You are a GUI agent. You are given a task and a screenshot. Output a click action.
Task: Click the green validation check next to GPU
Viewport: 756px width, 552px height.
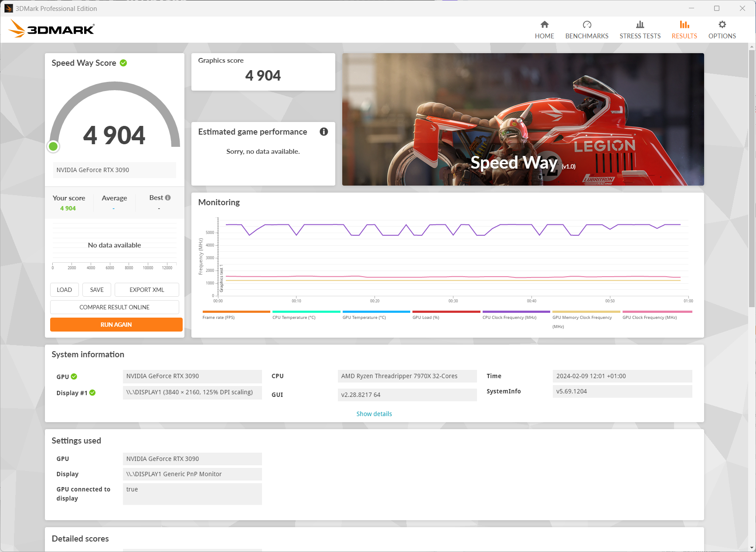pyautogui.click(x=74, y=376)
